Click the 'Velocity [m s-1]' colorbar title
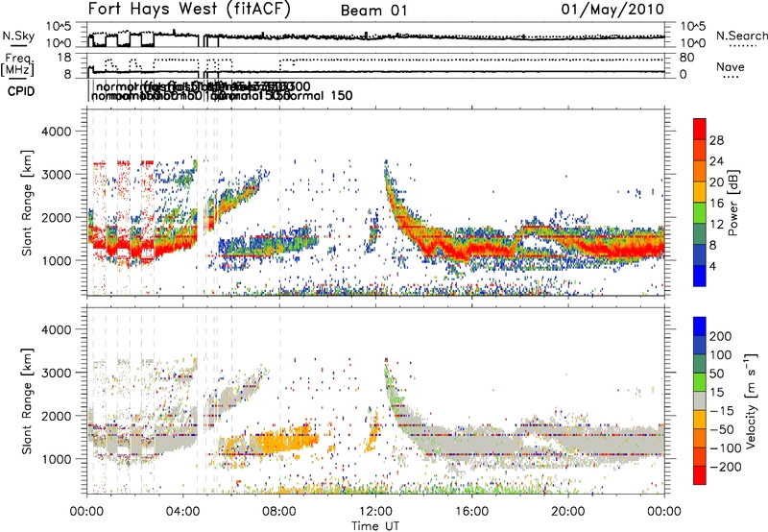768x532 pixels. click(752, 400)
